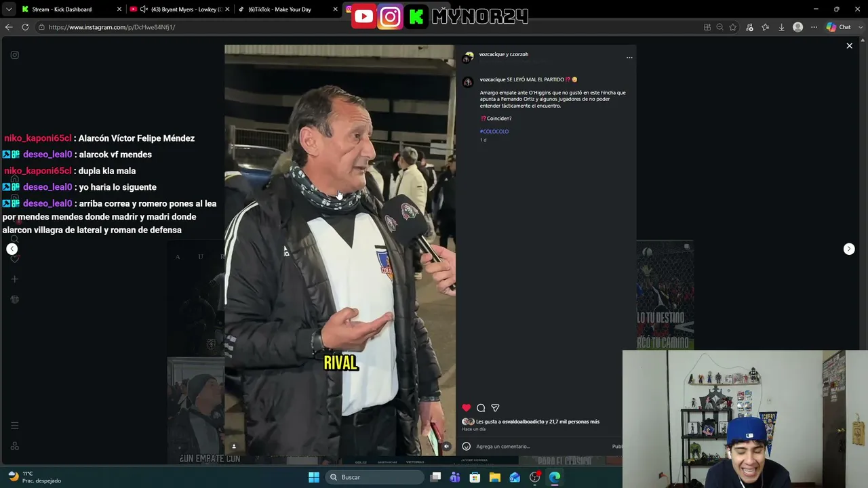Open Edge Settings and more menu
Viewport: 868px width, 488px height.
tap(814, 27)
